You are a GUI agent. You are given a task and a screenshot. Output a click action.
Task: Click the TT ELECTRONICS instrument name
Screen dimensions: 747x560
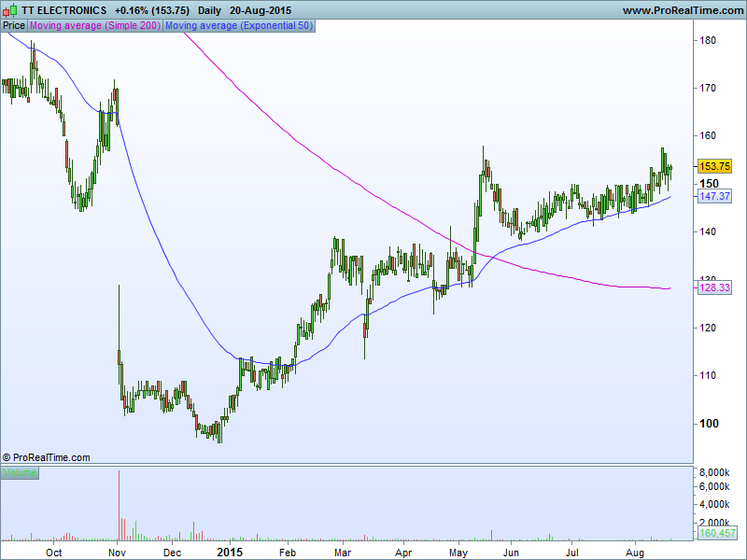tap(63, 10)
